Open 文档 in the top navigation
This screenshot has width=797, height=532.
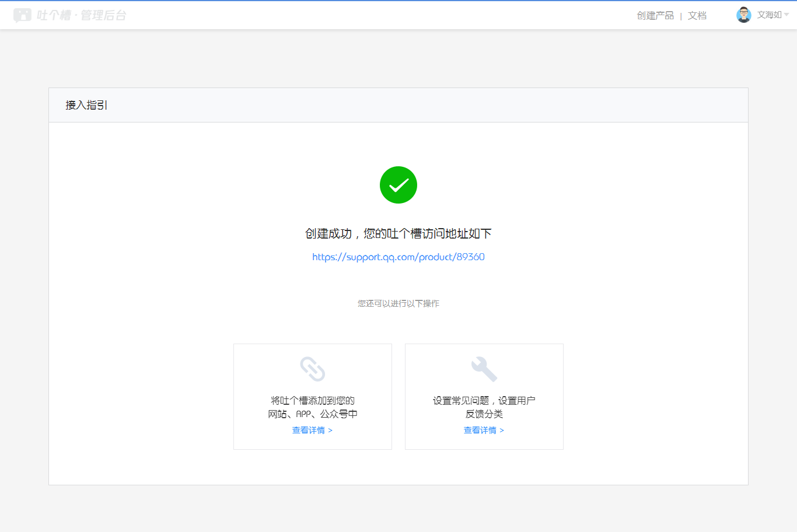697,16
